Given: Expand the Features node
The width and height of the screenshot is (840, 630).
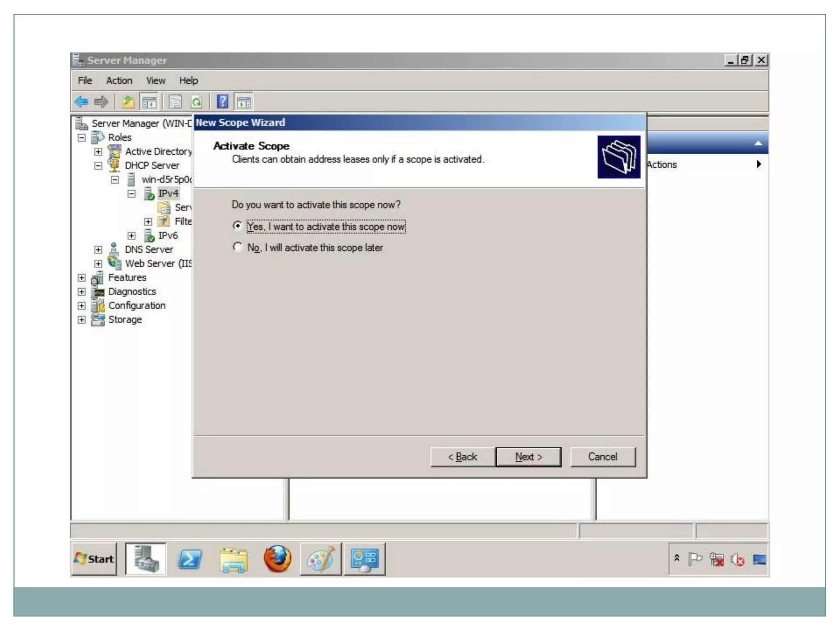Looking at the screenshot, I should [x=82, y=278].
